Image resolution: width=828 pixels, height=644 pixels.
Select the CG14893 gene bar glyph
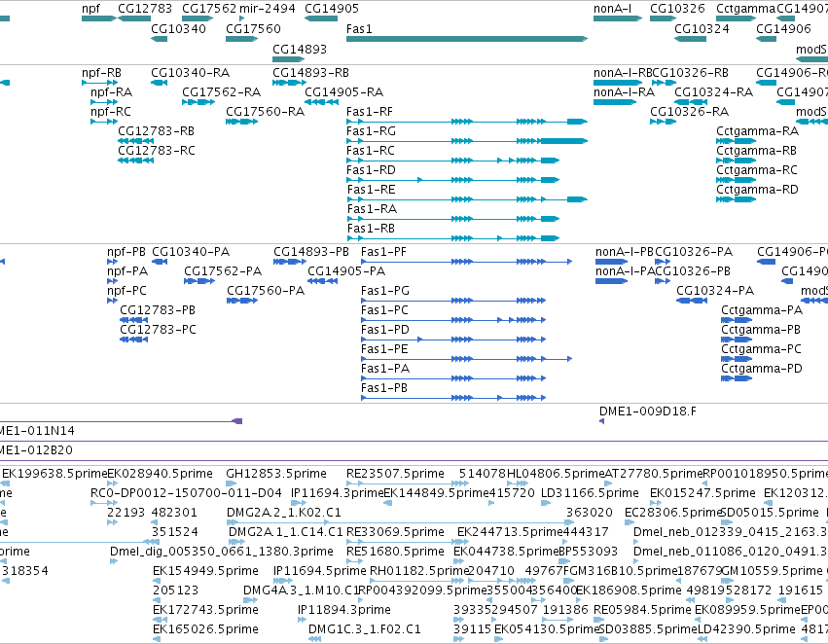288,59
